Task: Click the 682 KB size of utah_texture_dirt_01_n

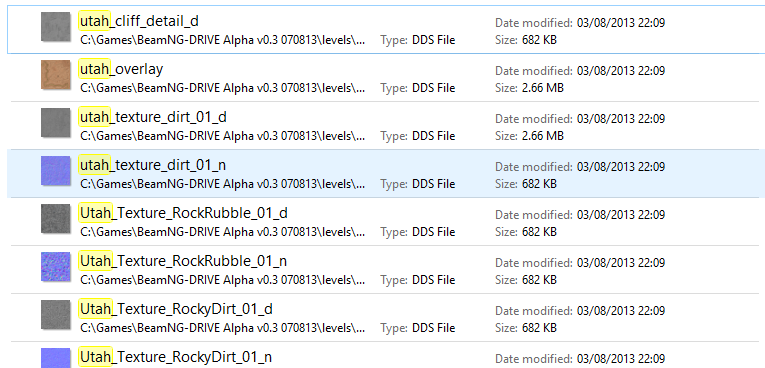Action: [x=539, y=184]
